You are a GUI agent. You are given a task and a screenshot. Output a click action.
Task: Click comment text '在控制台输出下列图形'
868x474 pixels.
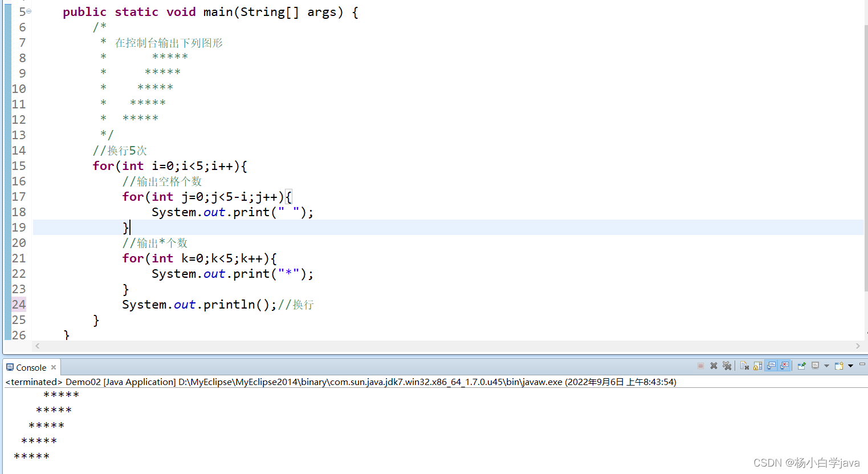point(169,43)
